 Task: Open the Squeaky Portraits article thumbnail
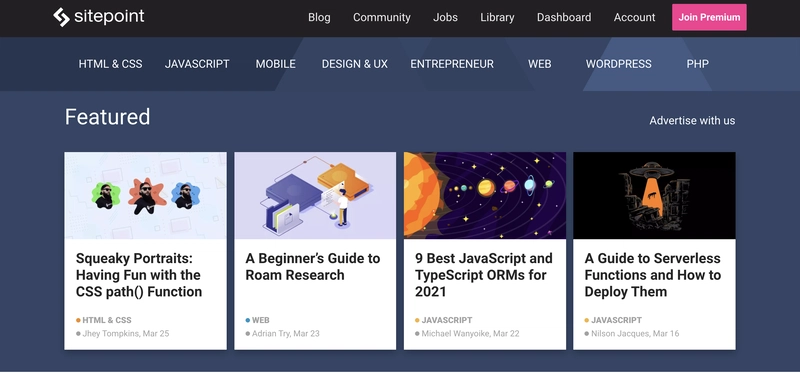coord(145,195)
